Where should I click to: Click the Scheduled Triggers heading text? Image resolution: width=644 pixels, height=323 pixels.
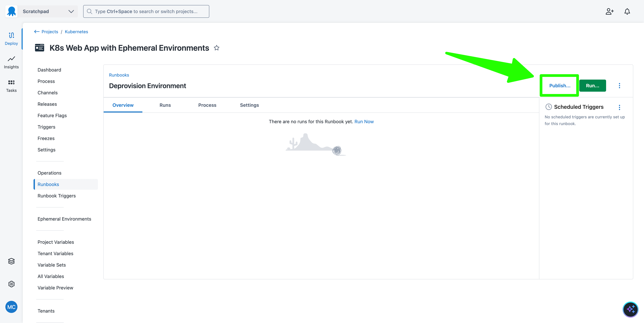pos(579,107)
